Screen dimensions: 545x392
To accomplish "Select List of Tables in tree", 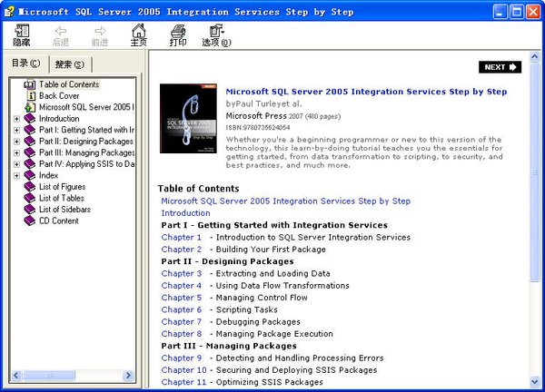I will pos(61,198).
